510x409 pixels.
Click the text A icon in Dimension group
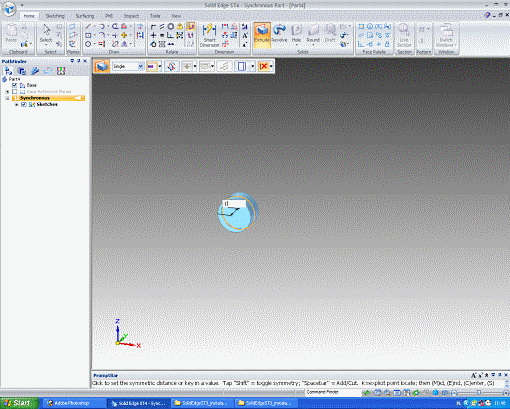pyautogui.click(x=245, y=35)
